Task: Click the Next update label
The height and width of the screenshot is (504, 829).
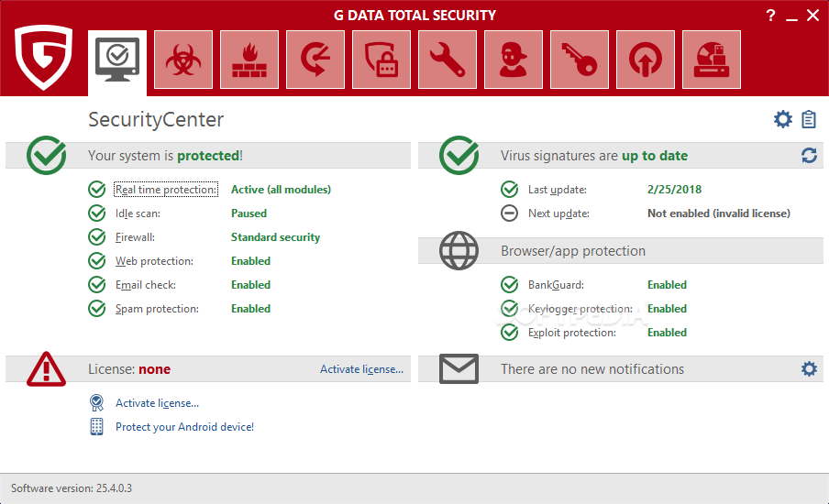Action: [558, 214]
